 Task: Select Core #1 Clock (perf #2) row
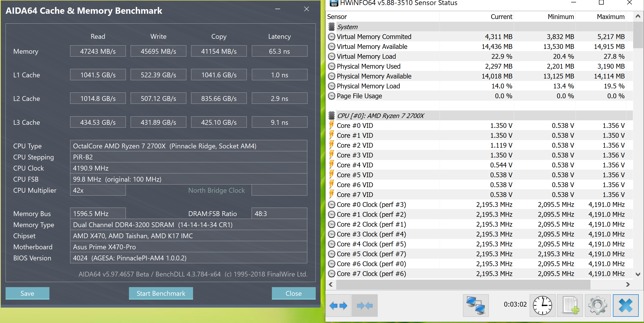[x=479, y=214]
